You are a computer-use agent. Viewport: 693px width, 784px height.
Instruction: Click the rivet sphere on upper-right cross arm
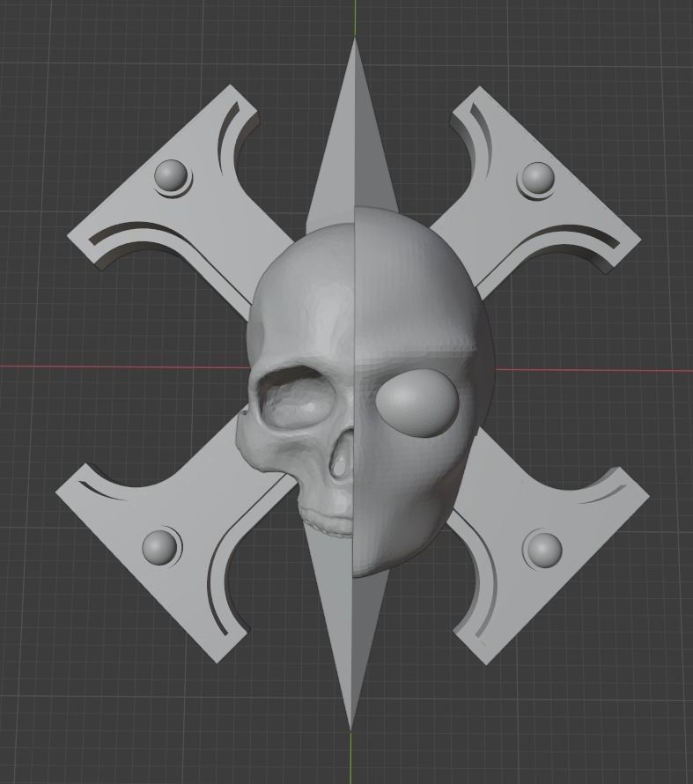click(x=538, y=177)
